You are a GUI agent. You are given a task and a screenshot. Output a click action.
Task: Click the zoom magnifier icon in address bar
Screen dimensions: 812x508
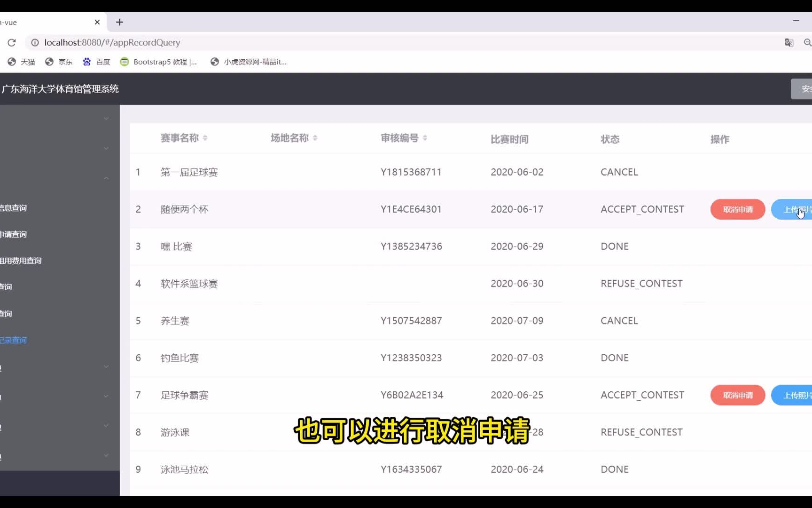click(x=807, y=43)
